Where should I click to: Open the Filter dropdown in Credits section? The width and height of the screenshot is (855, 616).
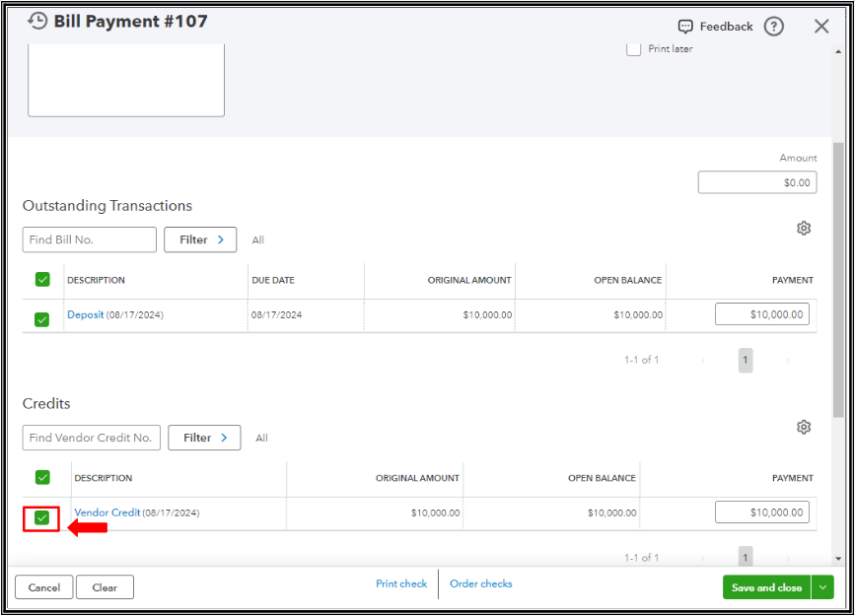[x=204, y=438]
